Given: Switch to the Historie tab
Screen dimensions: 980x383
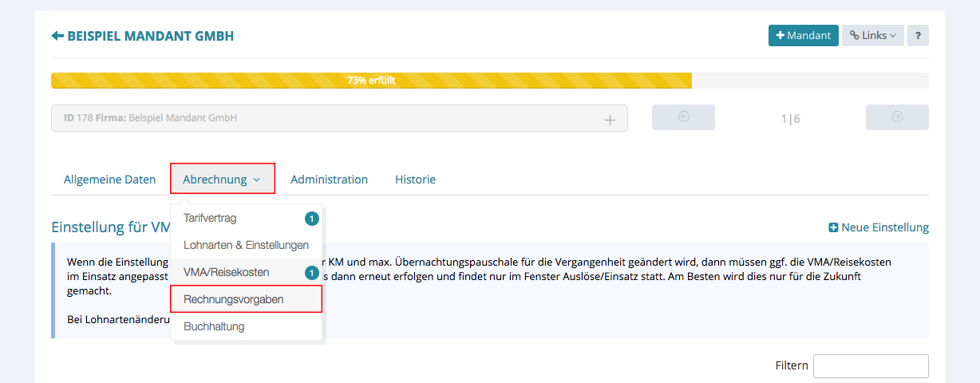Looking at the screenshot, I should [415, 180].
